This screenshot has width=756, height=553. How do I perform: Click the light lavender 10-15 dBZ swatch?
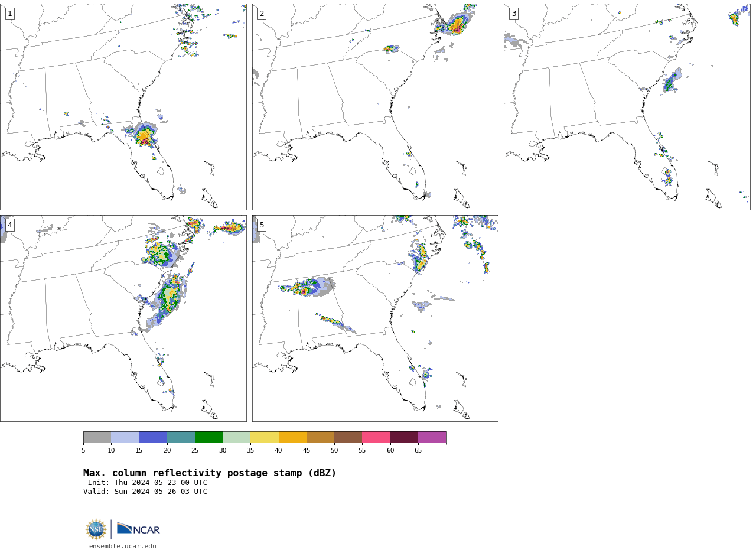tap(125, 437)
